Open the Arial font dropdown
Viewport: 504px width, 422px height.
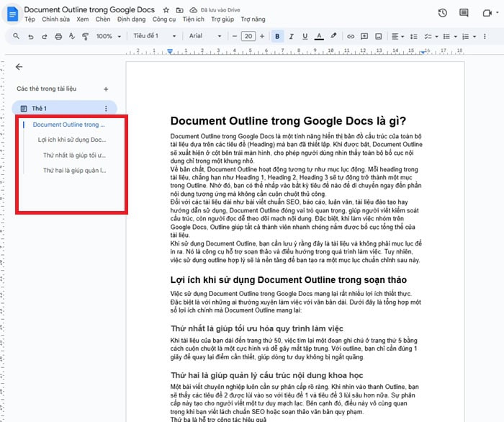pos(205,36)
